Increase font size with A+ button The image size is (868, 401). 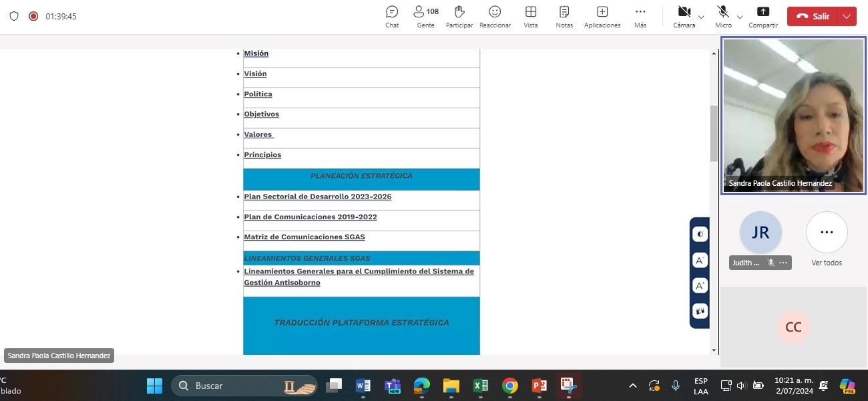coord(700,285)
